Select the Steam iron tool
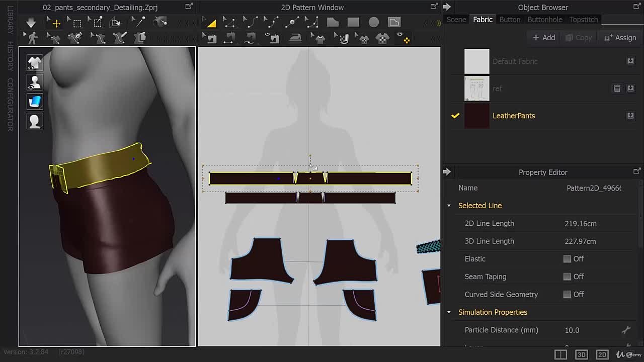 (x=296, y=38)
